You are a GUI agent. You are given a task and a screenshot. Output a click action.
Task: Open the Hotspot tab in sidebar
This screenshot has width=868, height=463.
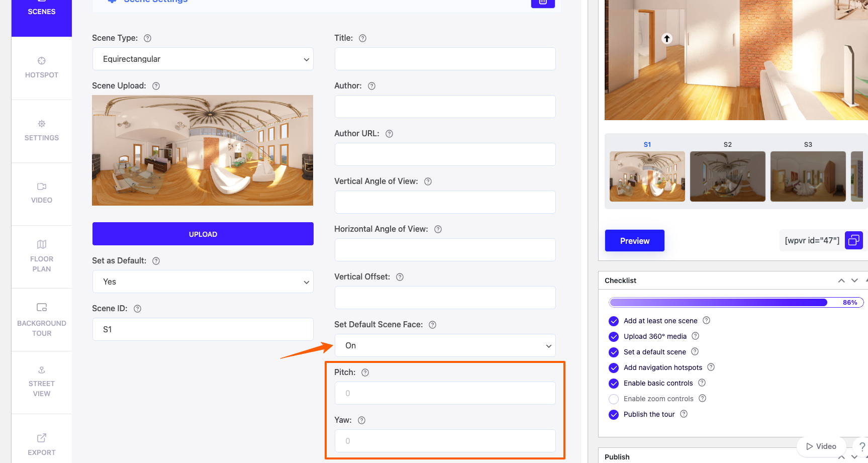click(42, 68)
